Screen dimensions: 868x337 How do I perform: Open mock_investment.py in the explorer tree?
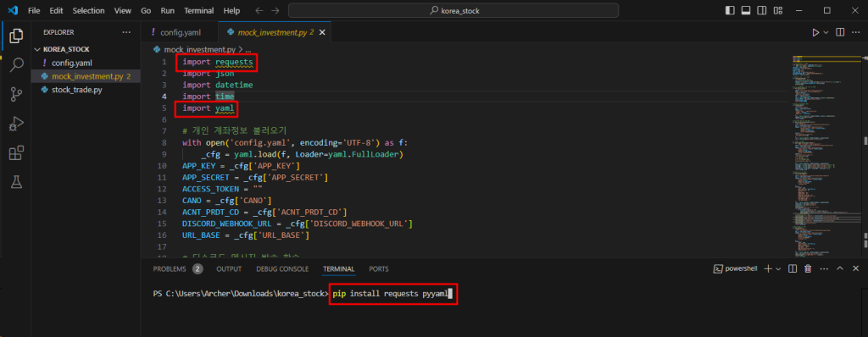point(86,76)
